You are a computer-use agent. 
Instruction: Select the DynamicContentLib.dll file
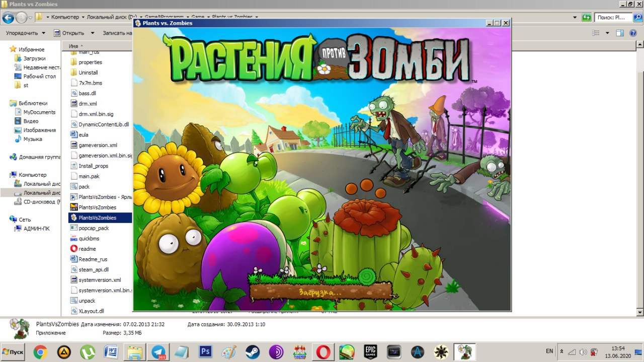pos(100,124)
